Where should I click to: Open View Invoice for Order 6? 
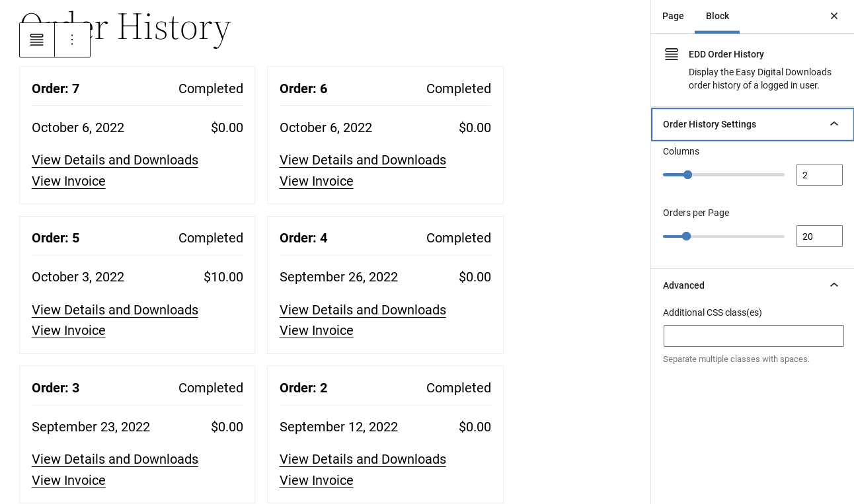(x=317, y=182)
